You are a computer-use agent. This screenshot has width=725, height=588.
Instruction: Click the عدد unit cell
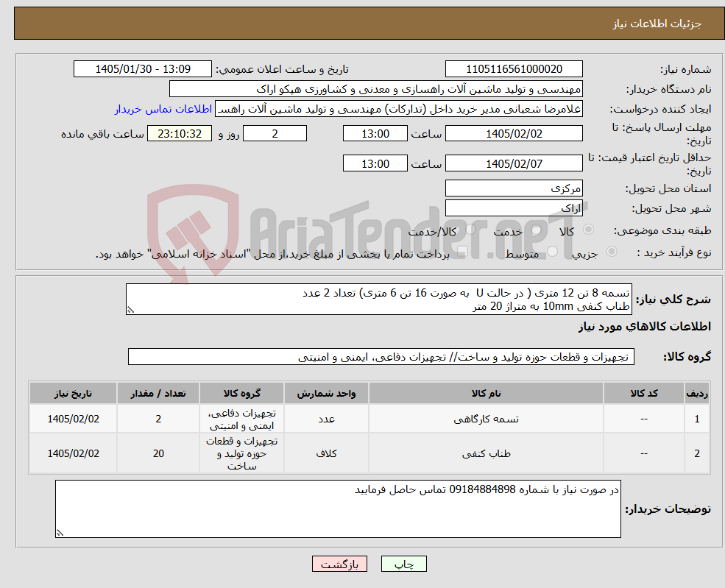[327, 419]
